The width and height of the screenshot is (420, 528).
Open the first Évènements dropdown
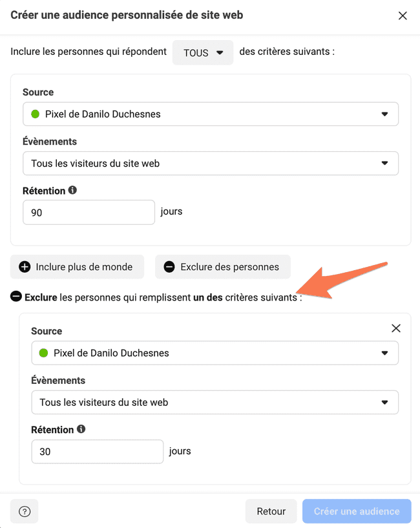point(211,164)
